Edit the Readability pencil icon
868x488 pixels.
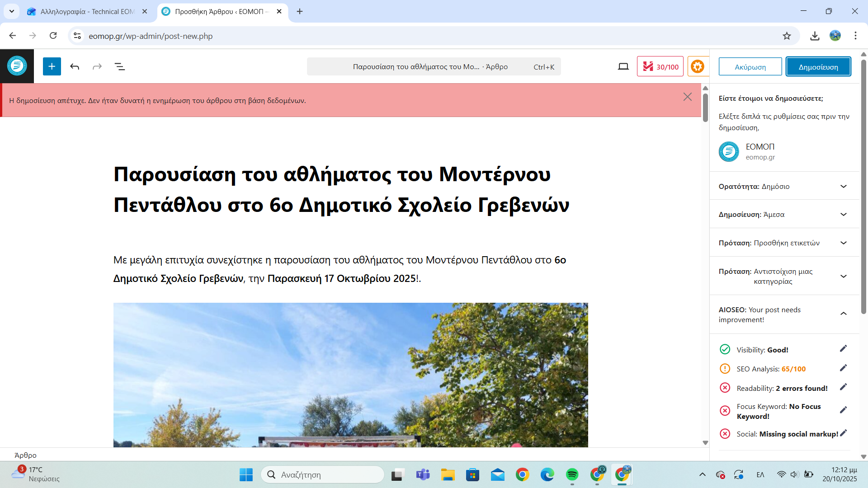(843, 387)
